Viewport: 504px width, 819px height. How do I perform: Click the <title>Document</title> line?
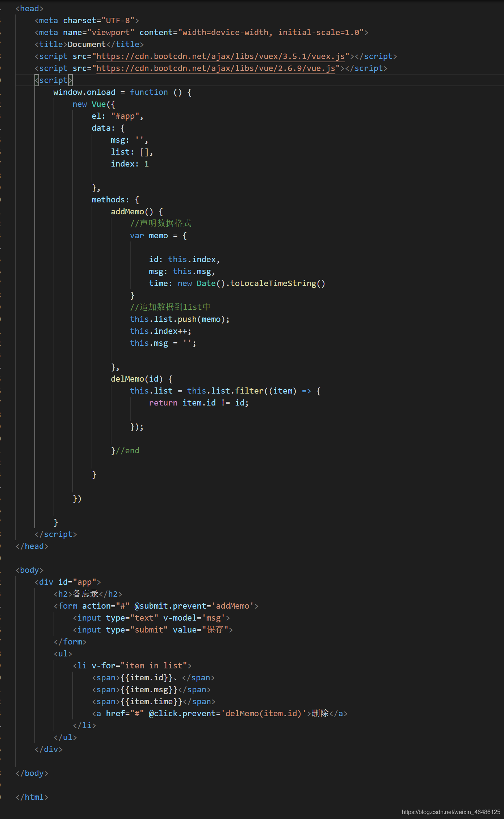(x=89, y=45)
